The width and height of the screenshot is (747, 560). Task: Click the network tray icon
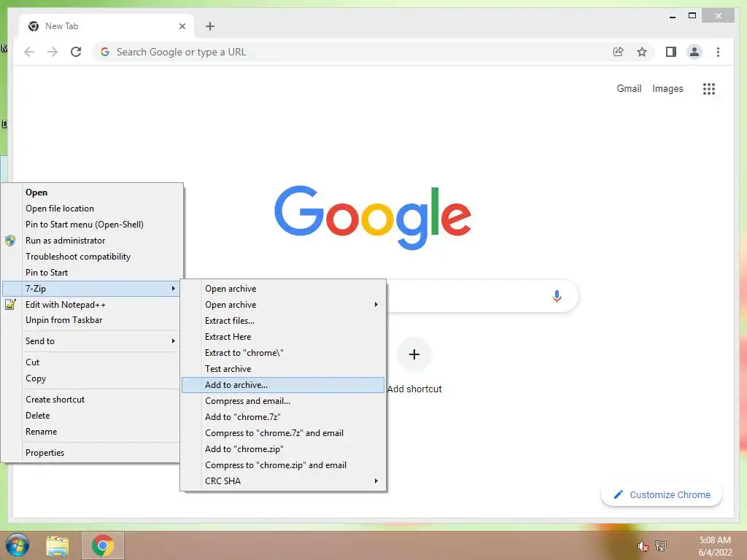point(661,545)
